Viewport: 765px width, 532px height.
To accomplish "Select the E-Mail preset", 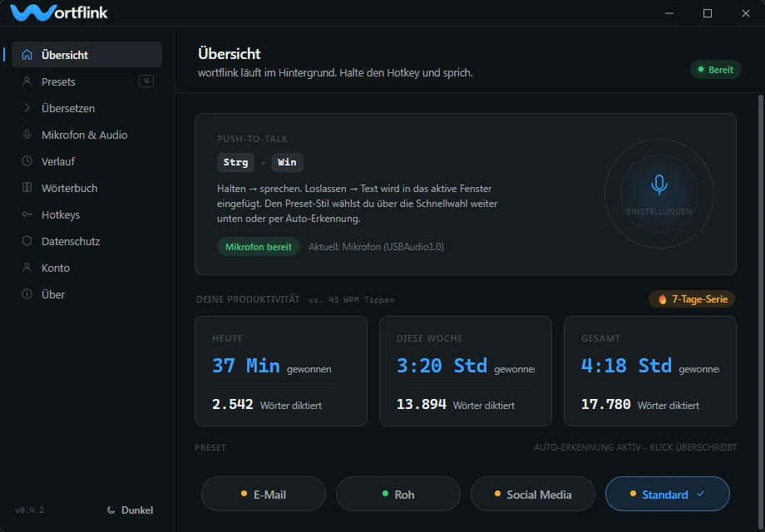I will pyautogui.click(x=263, y=494).
